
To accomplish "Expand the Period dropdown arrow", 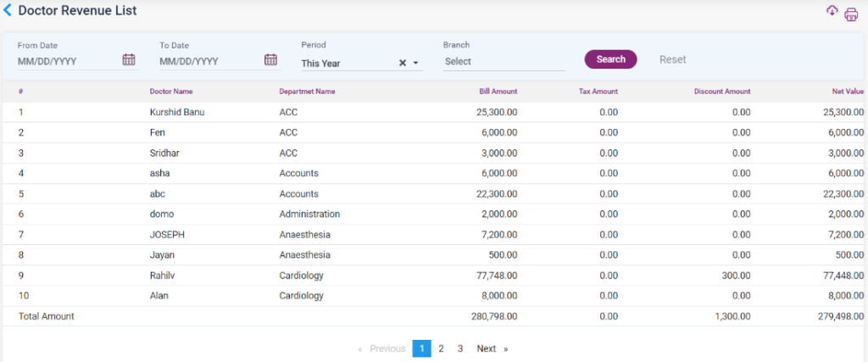I will pyautogui.click(x=415, y=63).
